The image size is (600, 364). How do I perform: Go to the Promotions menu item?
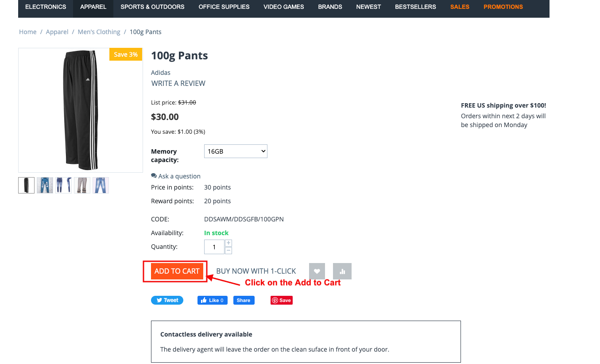[x=503, y=7]
